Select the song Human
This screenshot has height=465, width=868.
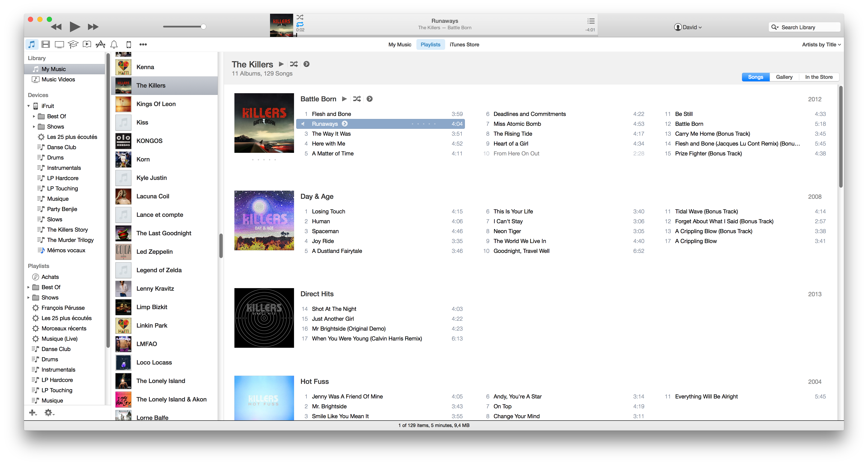point(320,221)
